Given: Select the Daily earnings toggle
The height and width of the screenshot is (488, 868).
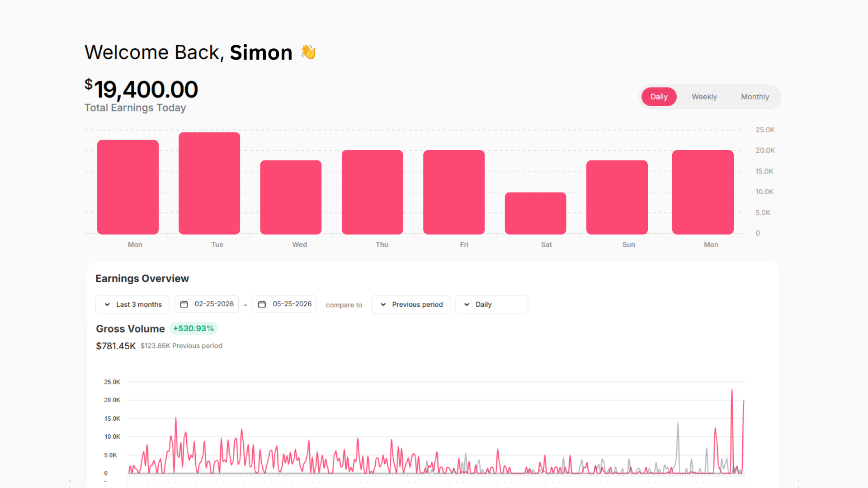Looking at the screenshot, I should coord(659,97).
